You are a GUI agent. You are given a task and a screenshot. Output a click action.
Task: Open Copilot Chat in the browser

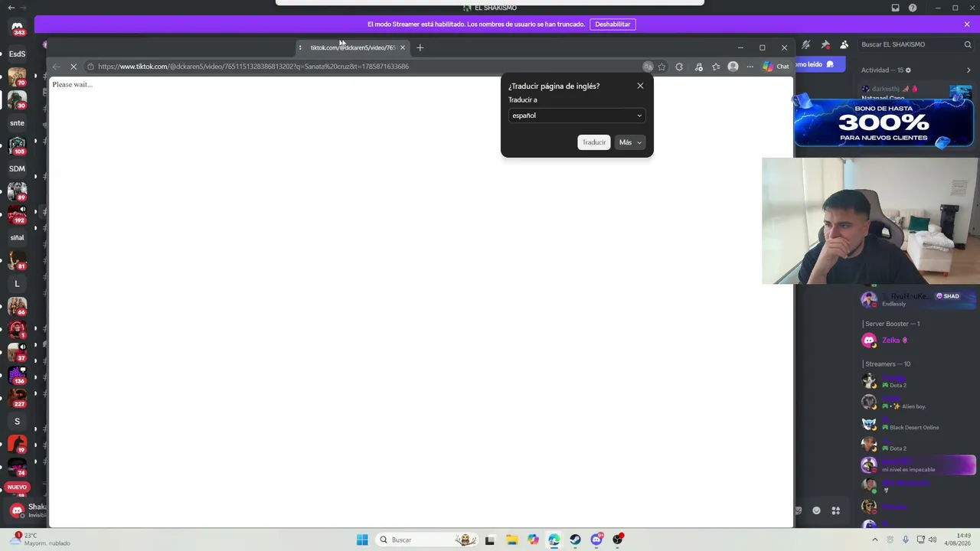tap(776, 67)
